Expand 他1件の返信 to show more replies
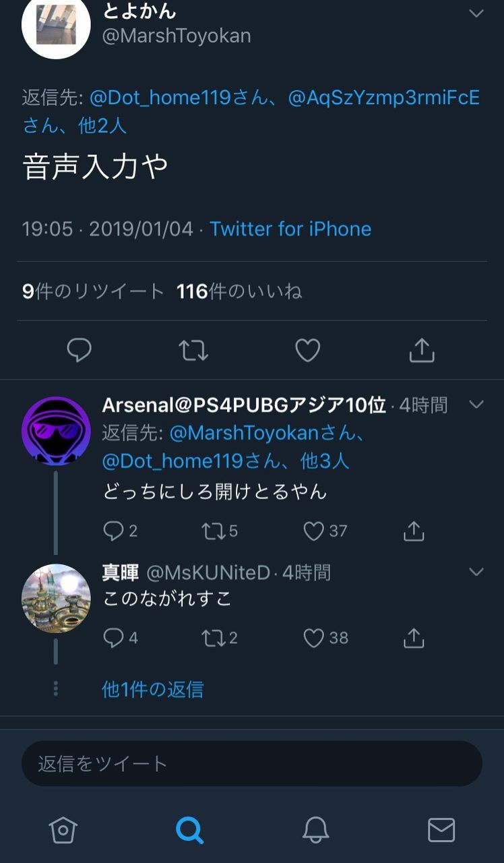This screenshot has width=504, height=863. 152,689
